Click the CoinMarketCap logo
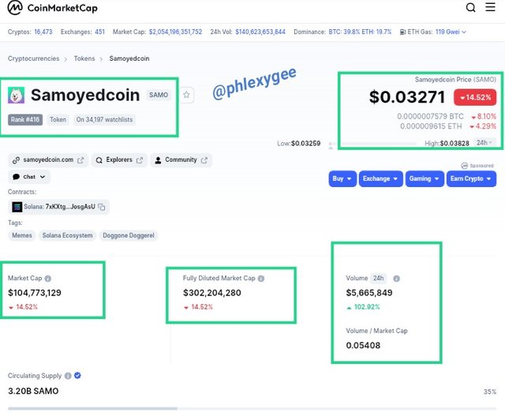The image size is (505, 420). [52, 8]
